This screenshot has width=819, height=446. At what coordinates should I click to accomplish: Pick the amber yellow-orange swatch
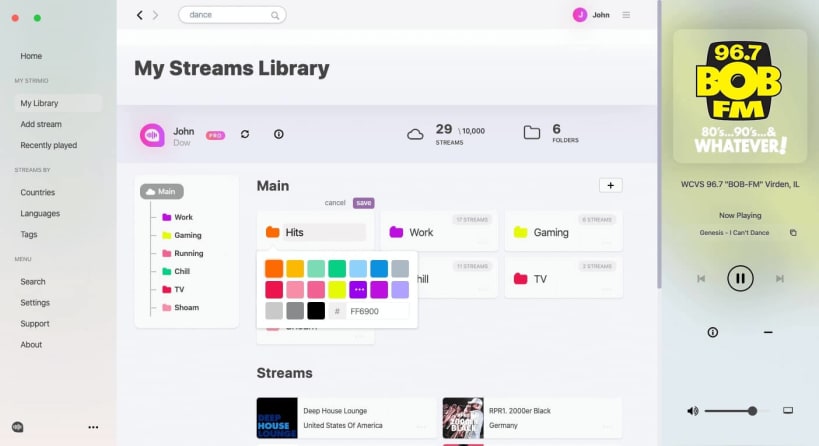[x=295, y=268]
